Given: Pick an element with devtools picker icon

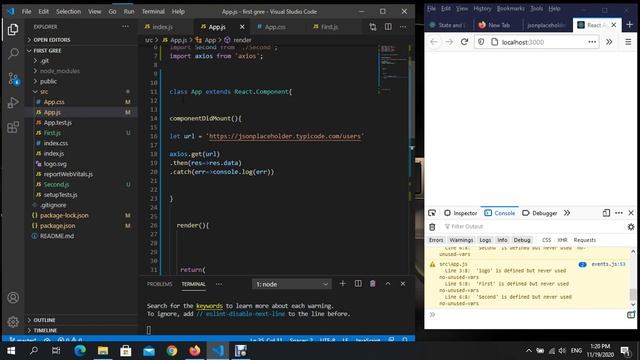Looking at the screenshot, I should 432,213.
